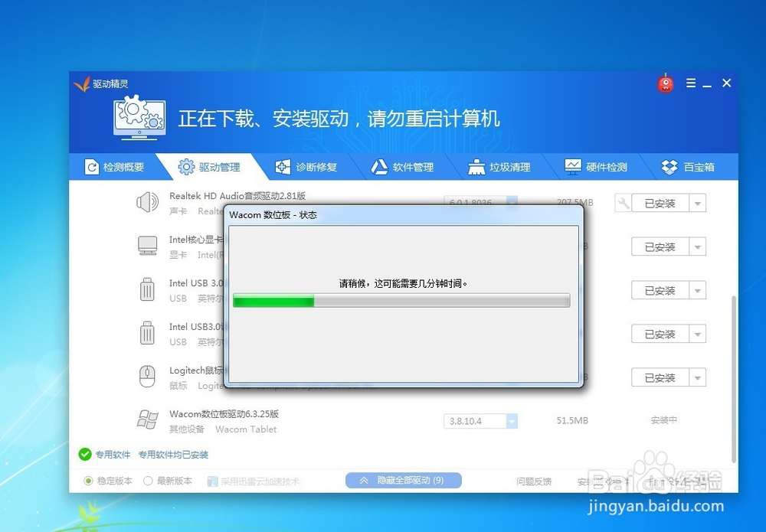Expand the Logitech 已安装 dropdown arrow
Screen dimensions: 766x532
698,377
